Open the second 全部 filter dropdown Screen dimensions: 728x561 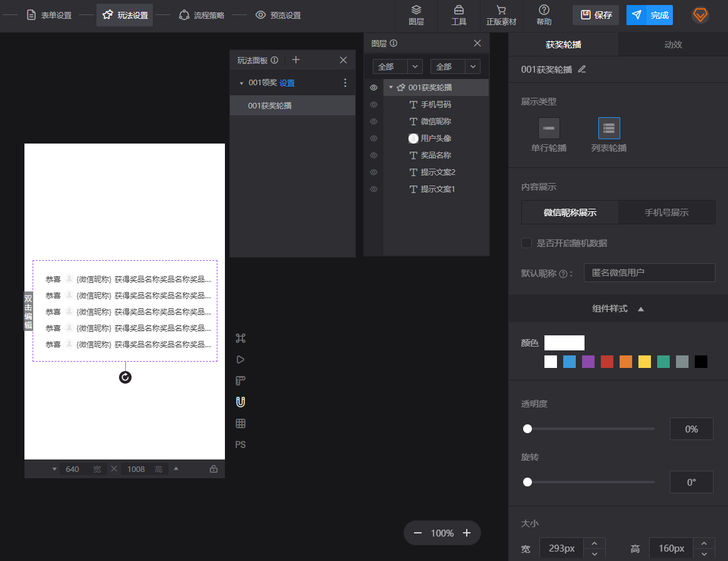point(455,66)
